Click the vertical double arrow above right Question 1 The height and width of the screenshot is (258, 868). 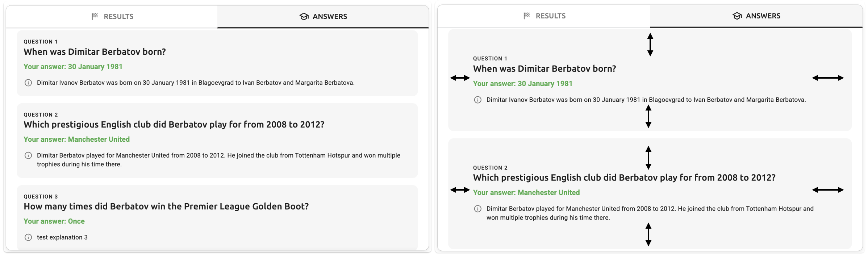pyautogui.click(x=650, y=45)
